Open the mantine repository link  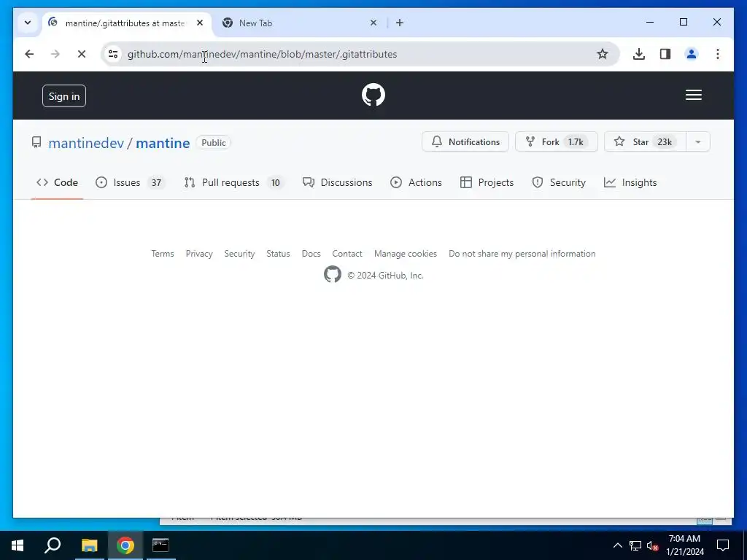click(163, 143)
